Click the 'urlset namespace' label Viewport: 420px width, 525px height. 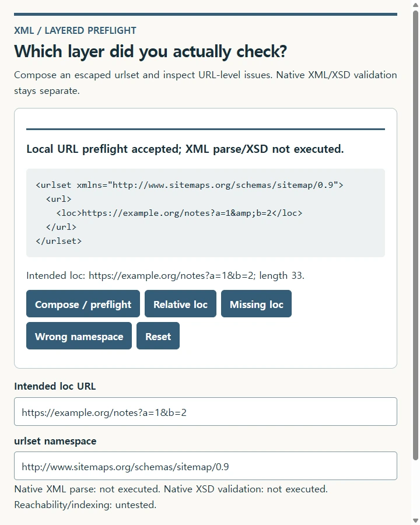pos(55,442)
